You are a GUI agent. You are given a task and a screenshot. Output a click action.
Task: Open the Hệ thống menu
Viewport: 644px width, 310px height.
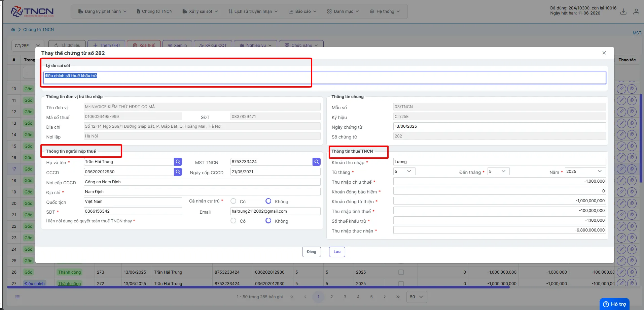click(x=385, y=11)
